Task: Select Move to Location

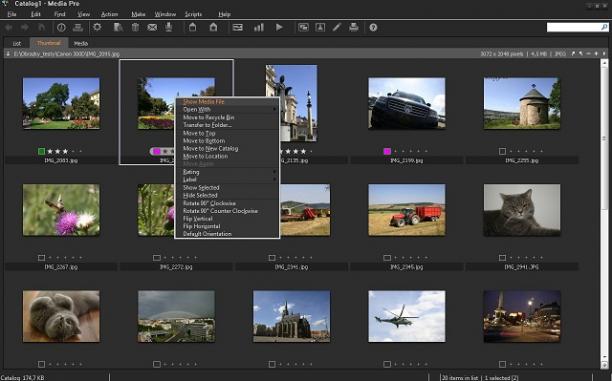Action: [226, 156]
